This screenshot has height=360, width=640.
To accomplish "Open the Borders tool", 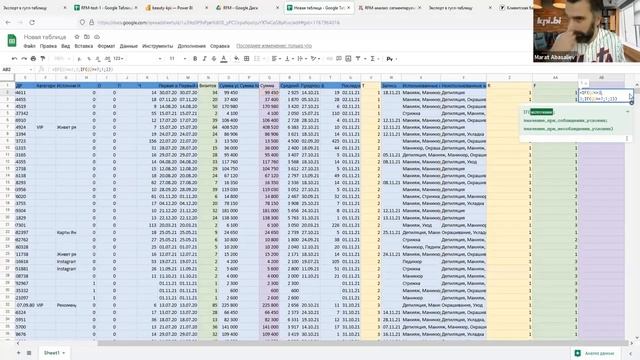I will [247, 59].
